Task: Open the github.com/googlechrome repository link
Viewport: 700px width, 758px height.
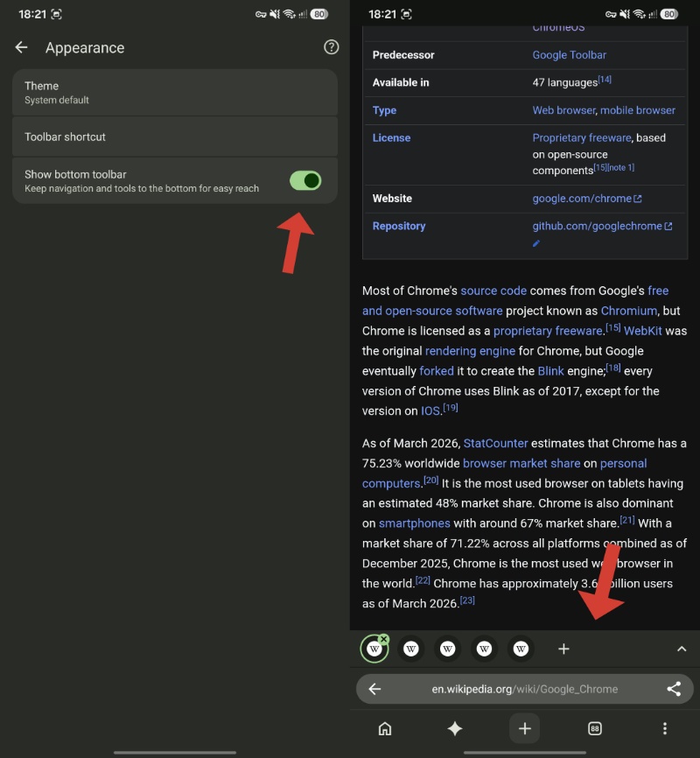Action: (602, 226)
